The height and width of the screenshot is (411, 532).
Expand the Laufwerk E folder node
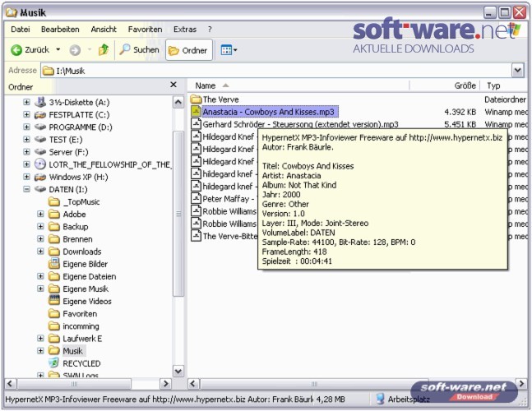(40, 339)
